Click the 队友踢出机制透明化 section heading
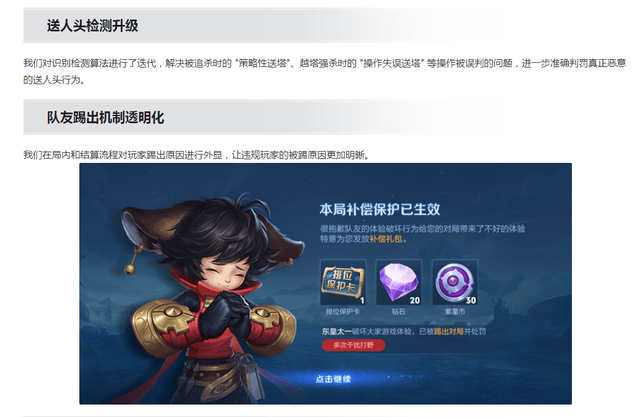Screen dimensions: 640x417 click(x=105, y=118)
